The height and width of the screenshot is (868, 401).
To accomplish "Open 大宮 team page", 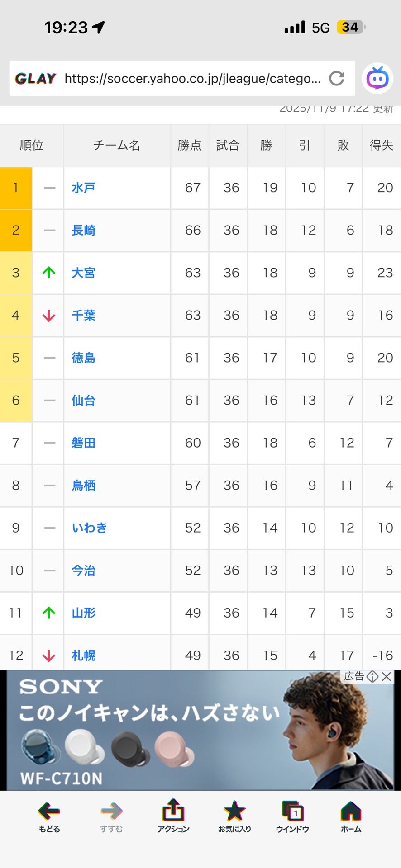I will pyautogui.click(x=83, y=273).
